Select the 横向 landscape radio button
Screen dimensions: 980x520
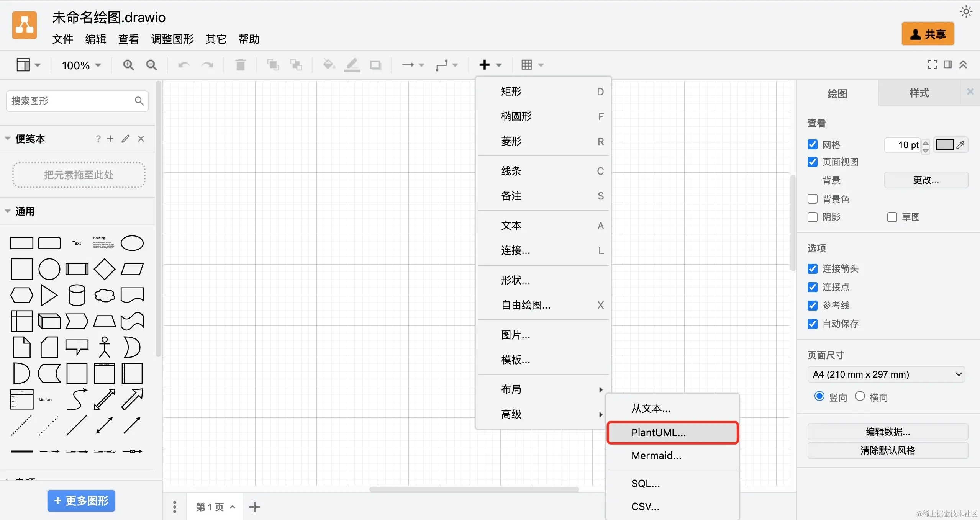coord(860,396)
